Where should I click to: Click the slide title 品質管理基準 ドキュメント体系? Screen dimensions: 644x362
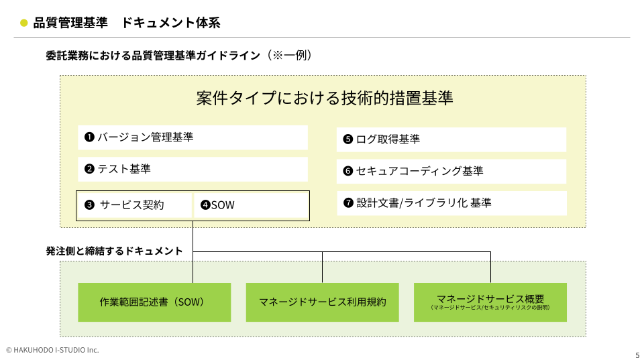[x=127, y=23]
